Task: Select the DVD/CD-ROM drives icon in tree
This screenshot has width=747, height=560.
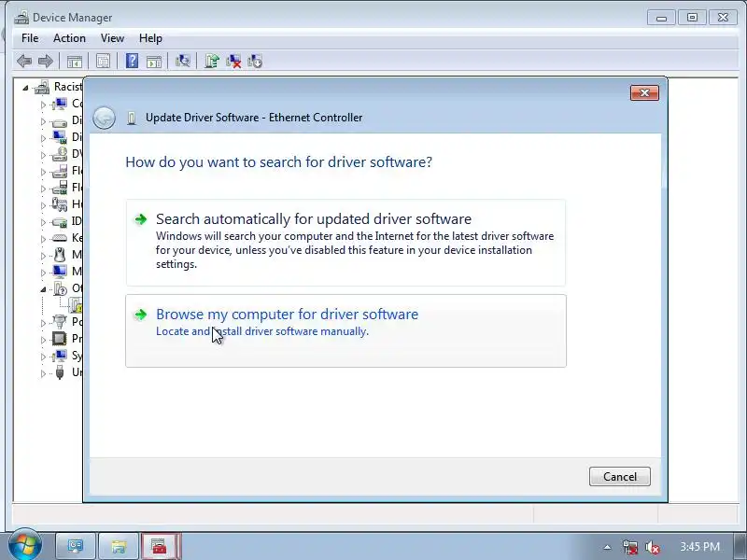Action: (x=60, y=154)
